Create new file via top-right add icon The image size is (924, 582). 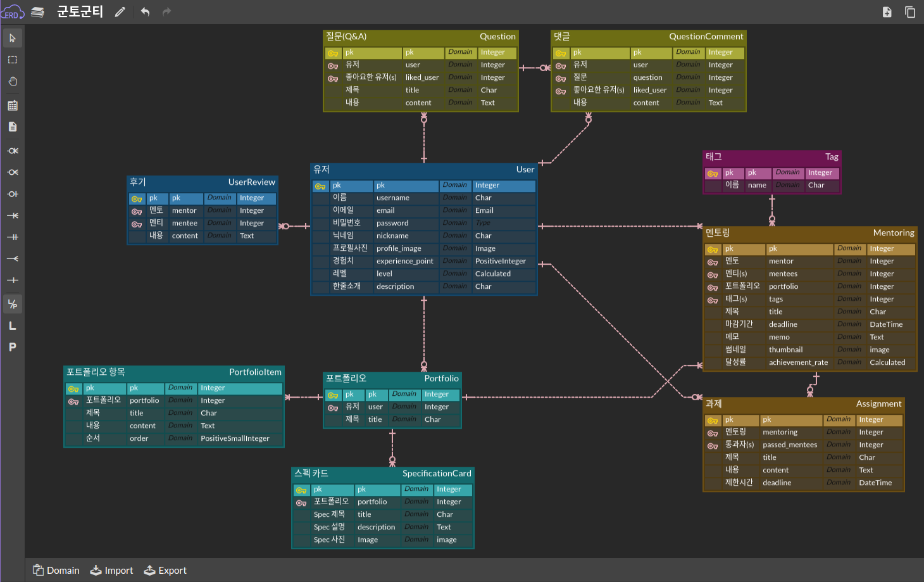click(x=887, y=12)
